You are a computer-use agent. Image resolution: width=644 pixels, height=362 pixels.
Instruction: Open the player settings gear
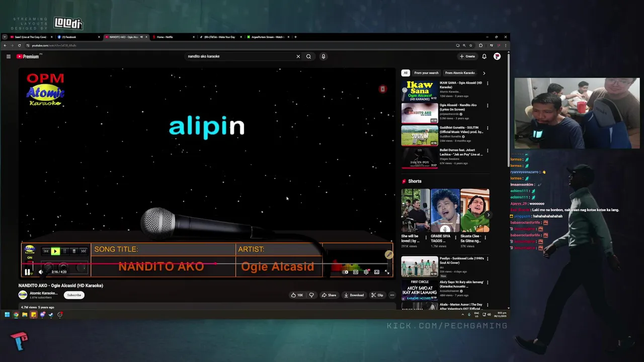point(366,272)
